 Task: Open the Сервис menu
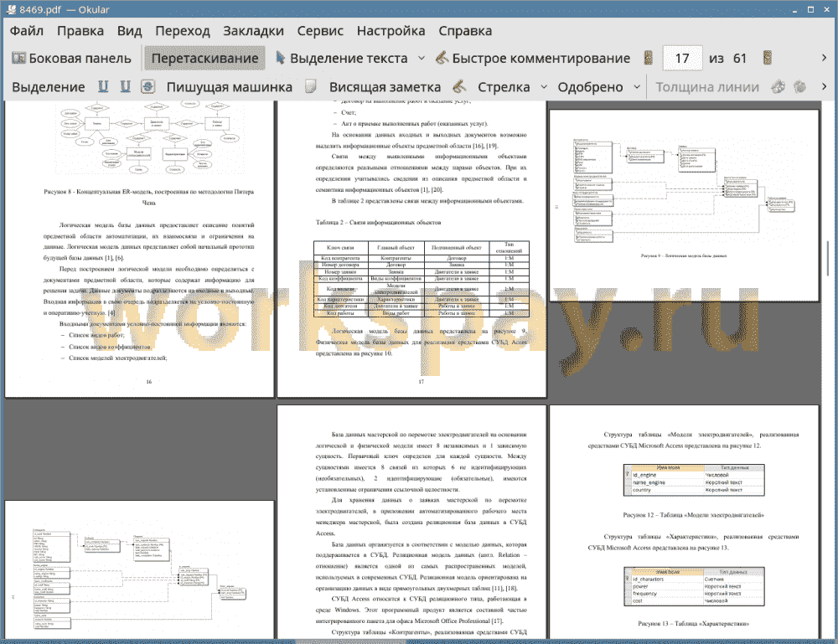tap(320, 31)
